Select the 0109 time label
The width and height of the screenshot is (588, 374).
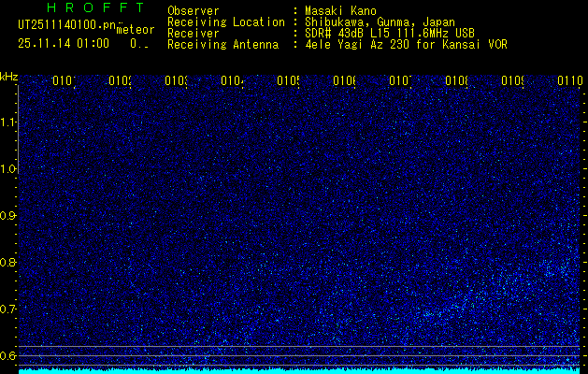point(512,80)
